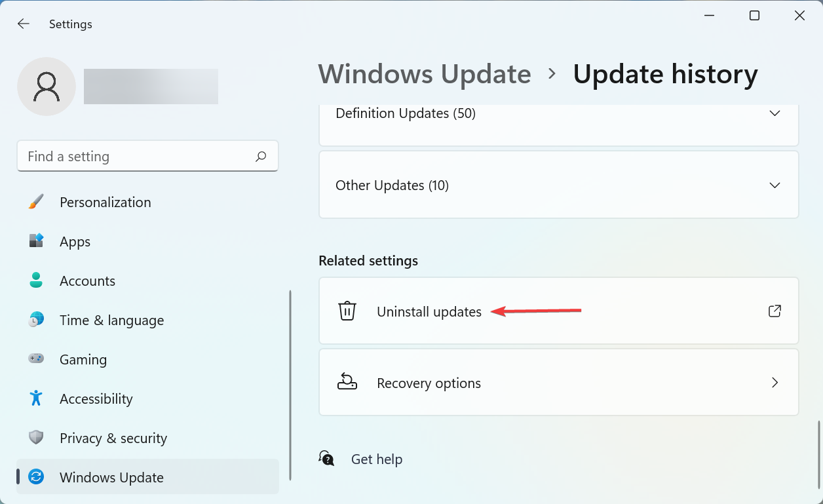
Task: Click the Update history heading
Action: [665, 74]
